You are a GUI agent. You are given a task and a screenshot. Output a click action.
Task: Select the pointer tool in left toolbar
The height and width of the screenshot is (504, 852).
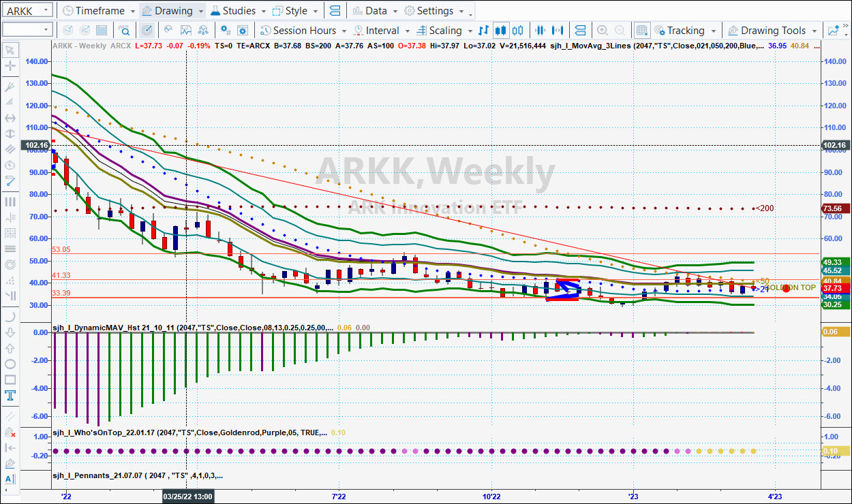pyautogui.click(x=10, y=50)
